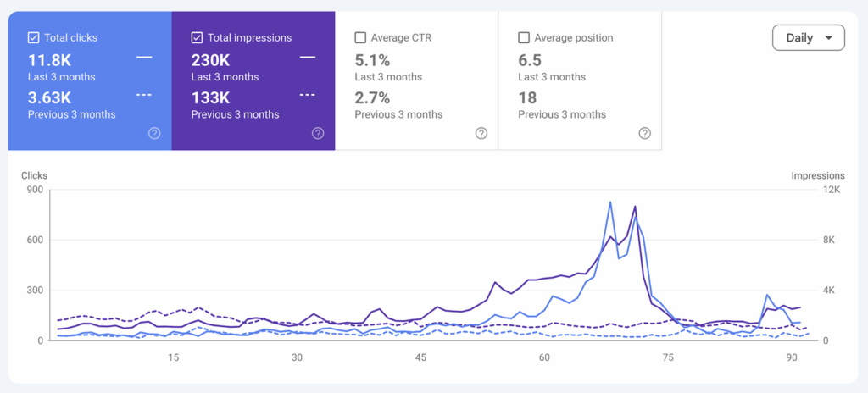This screenshot has width=868, height=393.
Task: Click the 2.7% previous CTR value
Action: tap(372, 97)
